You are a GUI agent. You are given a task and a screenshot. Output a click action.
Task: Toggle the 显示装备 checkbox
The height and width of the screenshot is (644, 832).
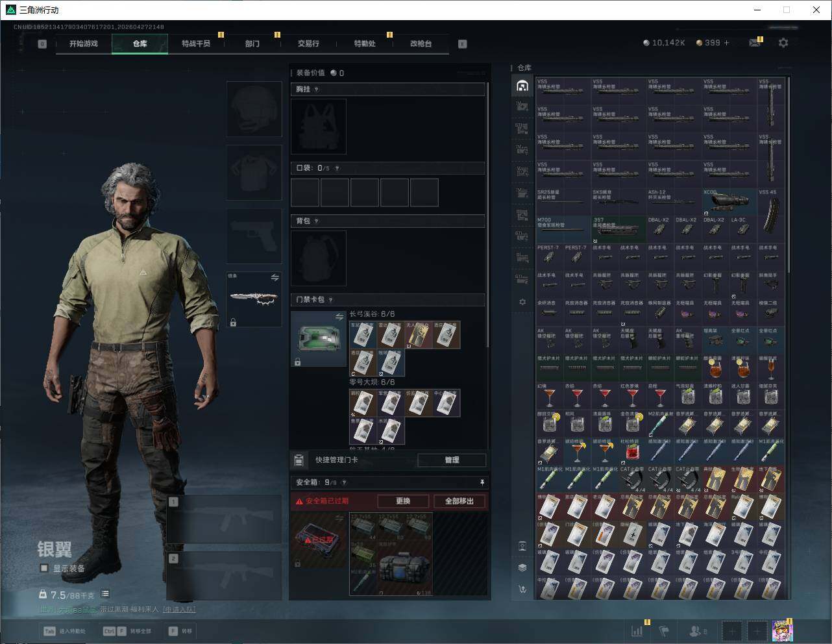tap(44, 568)
